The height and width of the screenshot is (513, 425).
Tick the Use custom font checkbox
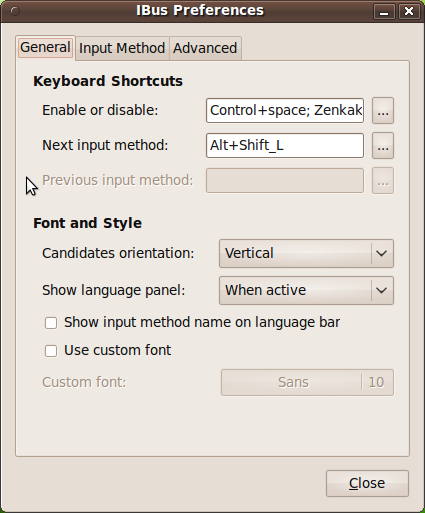tap(51, 351)
